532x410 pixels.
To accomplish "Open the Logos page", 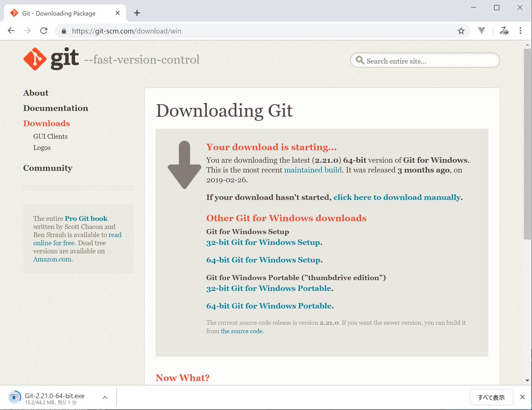I will point(42,148).
